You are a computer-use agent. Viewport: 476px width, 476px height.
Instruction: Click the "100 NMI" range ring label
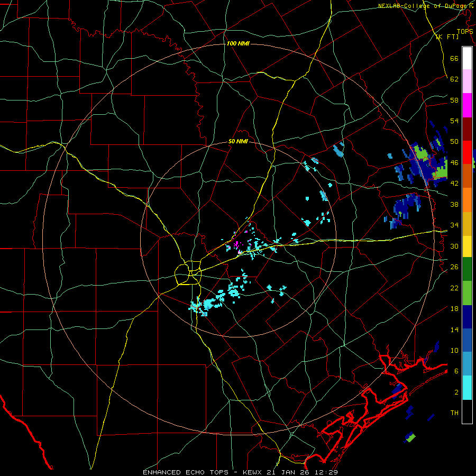238,44
